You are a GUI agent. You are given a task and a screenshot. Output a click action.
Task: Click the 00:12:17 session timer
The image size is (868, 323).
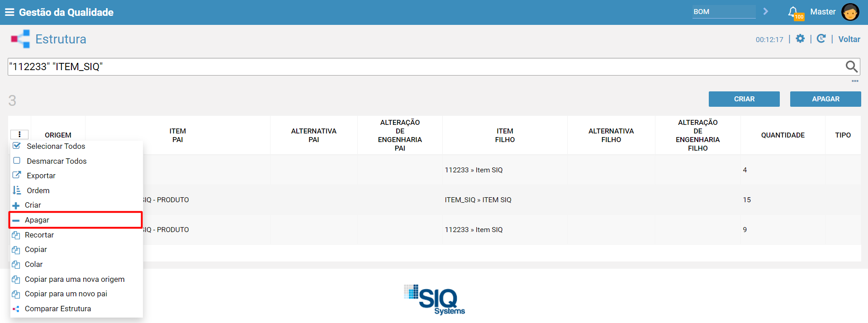[769, 39]
